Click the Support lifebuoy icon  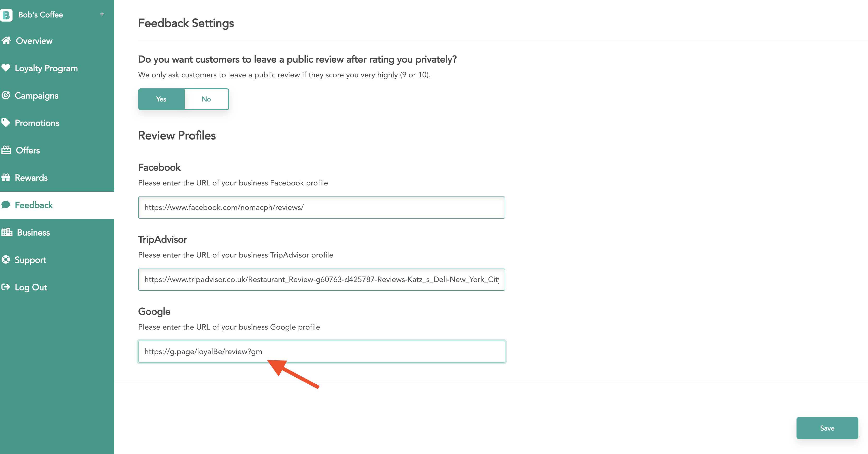(x=6, y=260)
